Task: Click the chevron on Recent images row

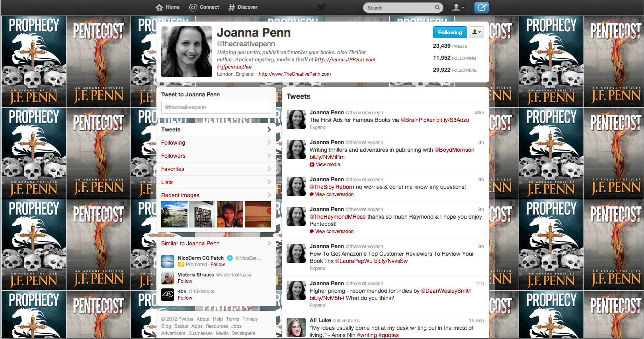Action: click(269, 195)
